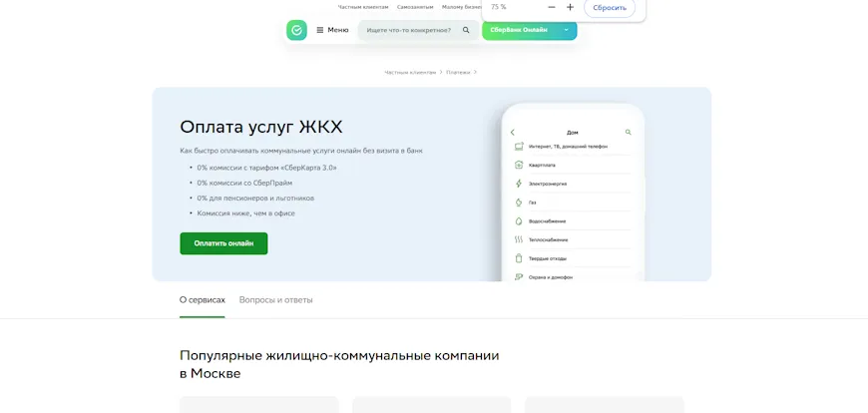Screen dimensions: 868x413
Task: Click the Оплатить онлайн green button
Action: coord(223,243)
